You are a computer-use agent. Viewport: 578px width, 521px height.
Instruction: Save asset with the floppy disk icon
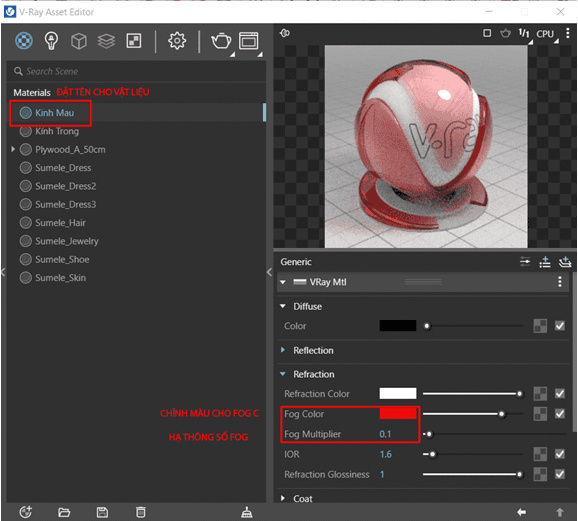click(x=102, y=512)
